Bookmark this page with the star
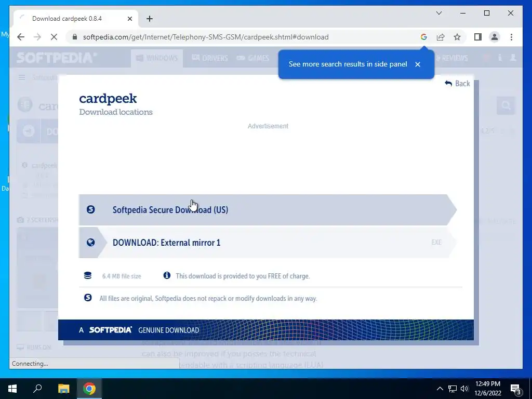This screenshot has width=532, height=399. pyautogui.click(x=457, y=37)
